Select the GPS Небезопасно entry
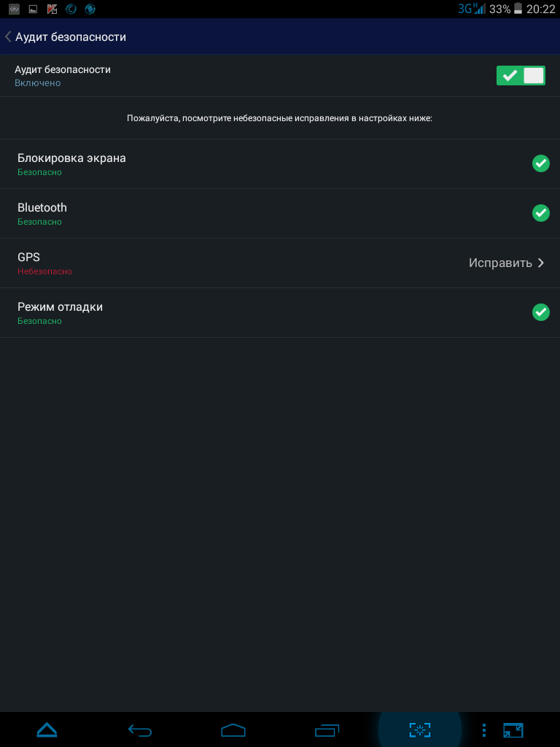This screenshot has width=560, height=747. coord(280,263)
